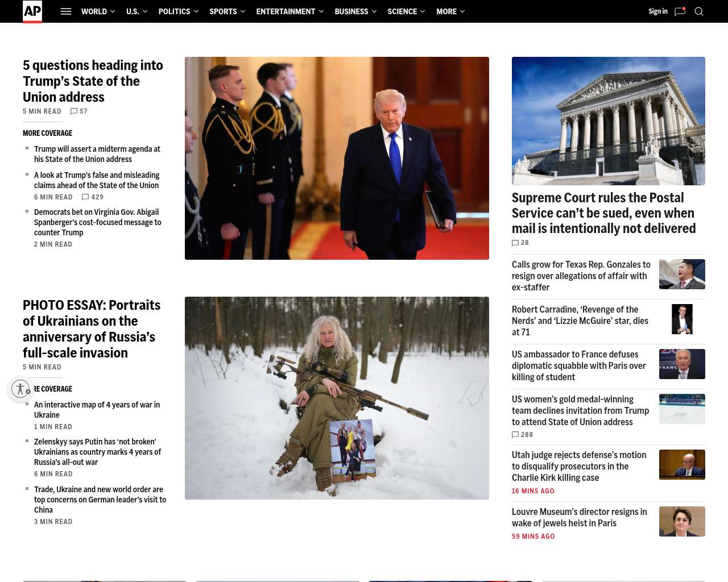
Task: Click the '16 MINS AGO' timestamp
Action: (x=533, y=491)
